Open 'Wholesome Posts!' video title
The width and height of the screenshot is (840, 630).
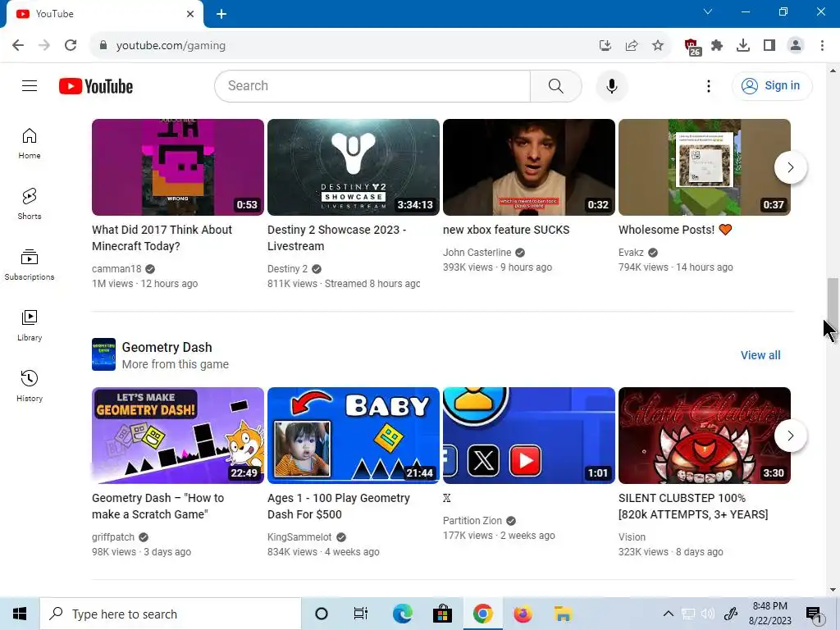point(675,230)
